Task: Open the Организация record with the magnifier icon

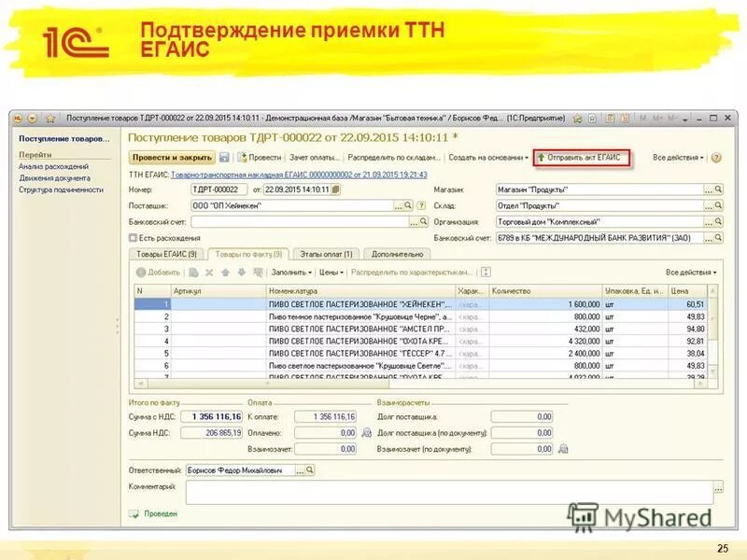Action: (718, 222)
